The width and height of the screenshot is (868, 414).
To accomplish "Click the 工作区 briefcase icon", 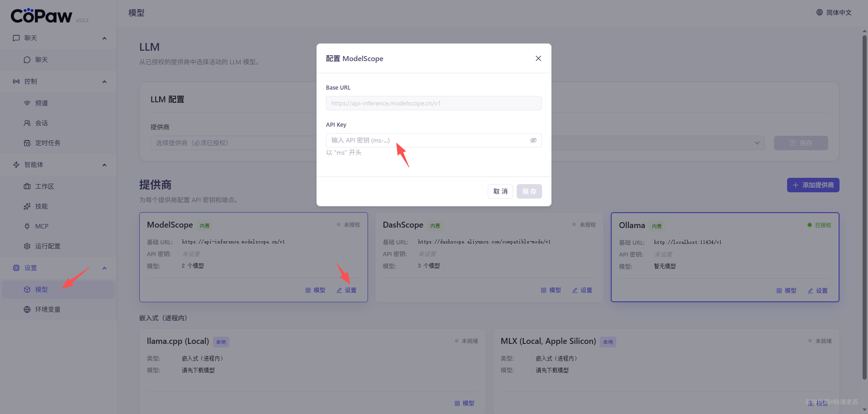I will click(x=27, y=186).
